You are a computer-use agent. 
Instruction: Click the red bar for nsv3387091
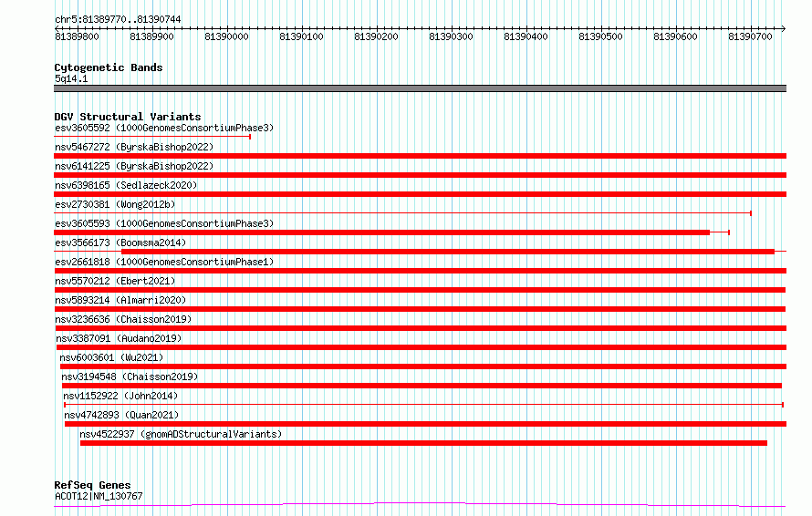coord(421,347)
